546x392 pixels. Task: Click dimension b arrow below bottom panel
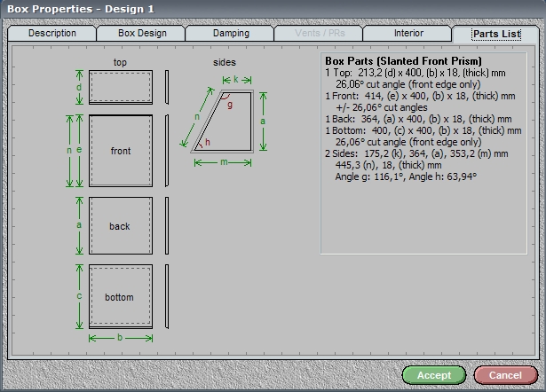(120, 337)
